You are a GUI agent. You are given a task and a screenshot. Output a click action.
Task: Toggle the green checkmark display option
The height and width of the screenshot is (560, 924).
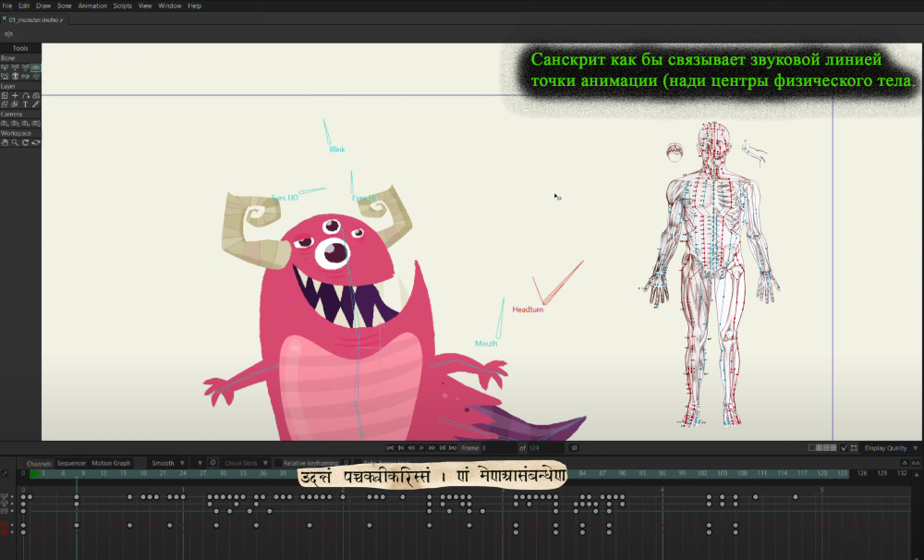tap(844, 448)
